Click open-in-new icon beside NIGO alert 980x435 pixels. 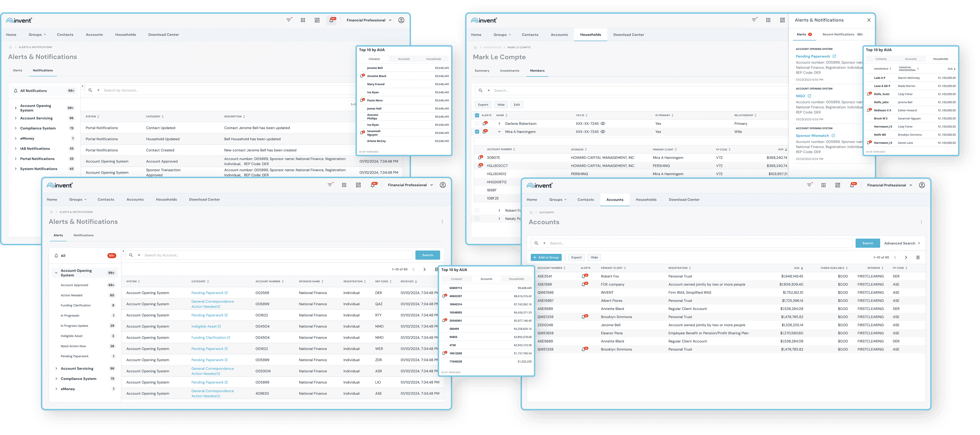point(809,96)
